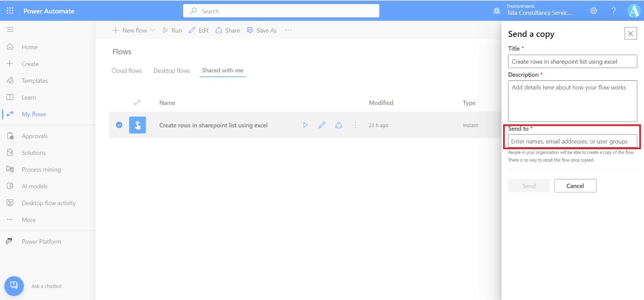Click the settings gear icon
Image resolution: width=644 pixels, height=300 pixels.
594,11
